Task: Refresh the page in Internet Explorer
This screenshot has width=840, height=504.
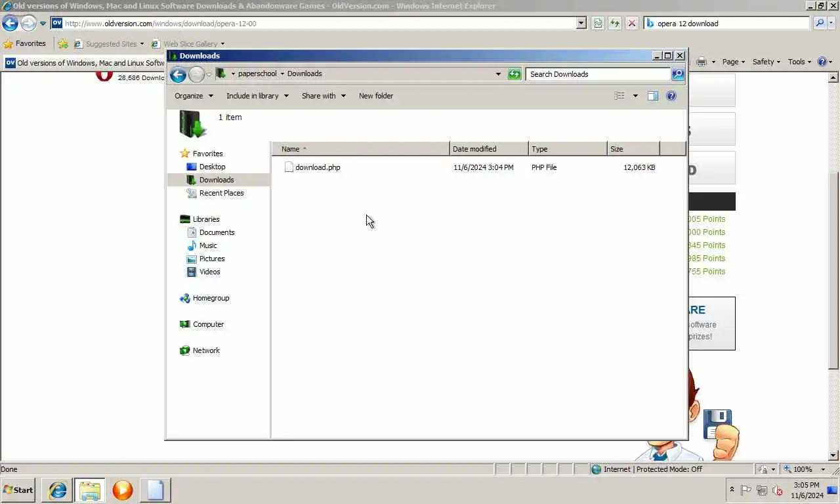Action: (615, 23)
